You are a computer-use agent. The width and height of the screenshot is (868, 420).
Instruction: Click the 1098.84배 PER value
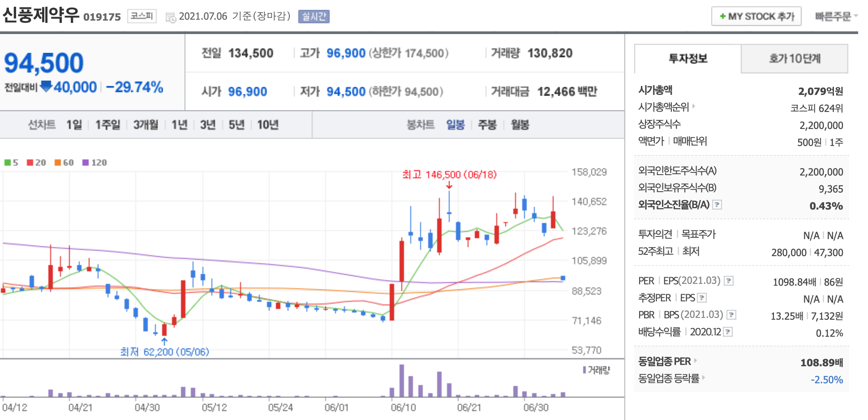tap(795, 282)
